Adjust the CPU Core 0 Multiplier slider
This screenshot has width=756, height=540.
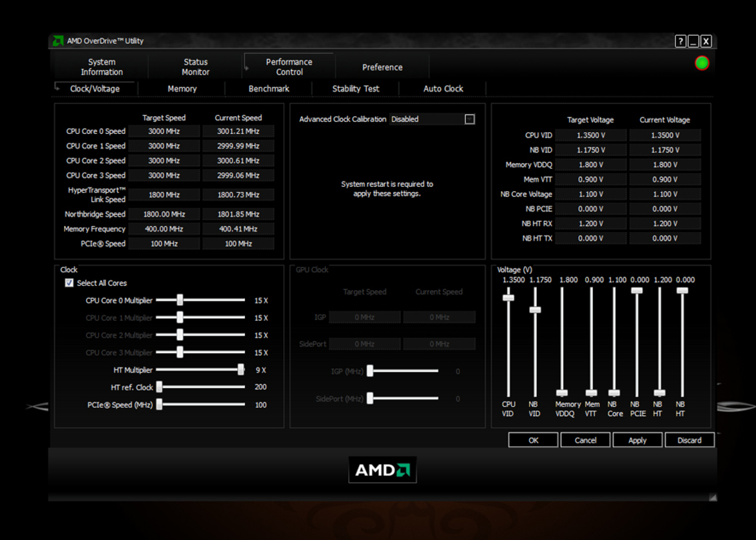click(180, 300)
